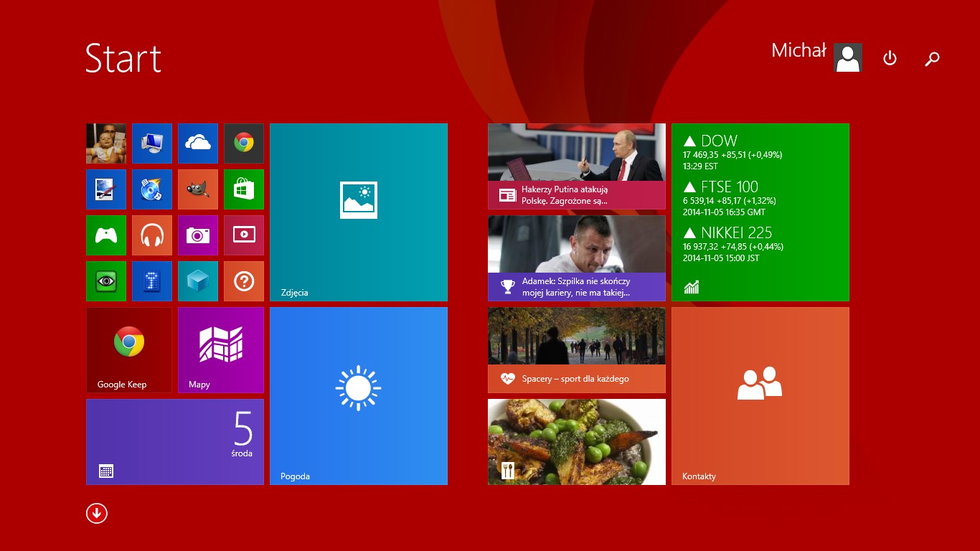Open the Michał user account menu
The image size is (980, 551).
816,57
